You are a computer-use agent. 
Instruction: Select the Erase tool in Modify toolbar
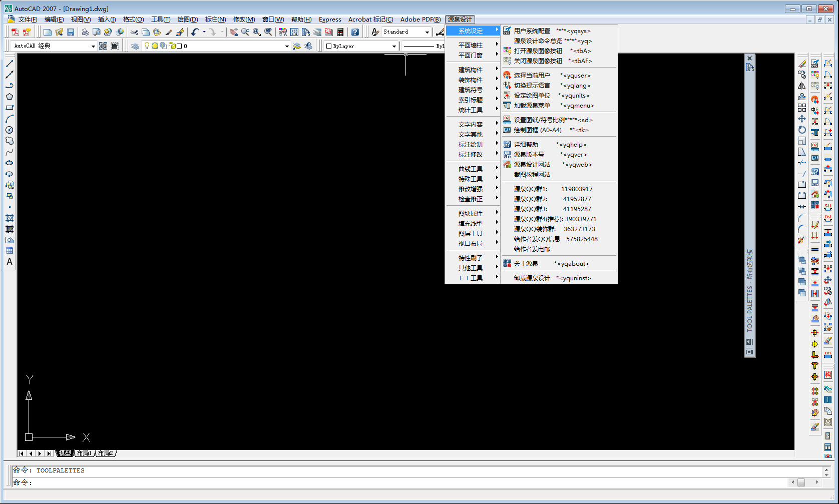802,64
